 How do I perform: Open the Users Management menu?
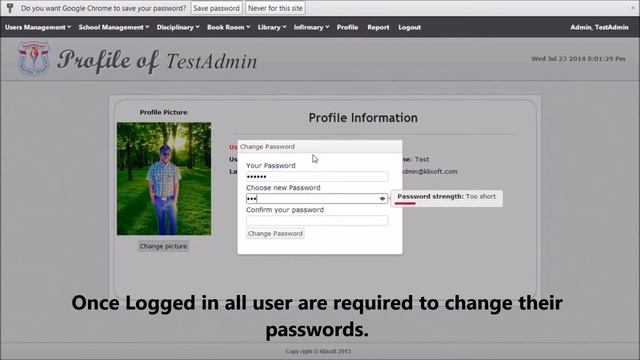[x=38, y=27]
